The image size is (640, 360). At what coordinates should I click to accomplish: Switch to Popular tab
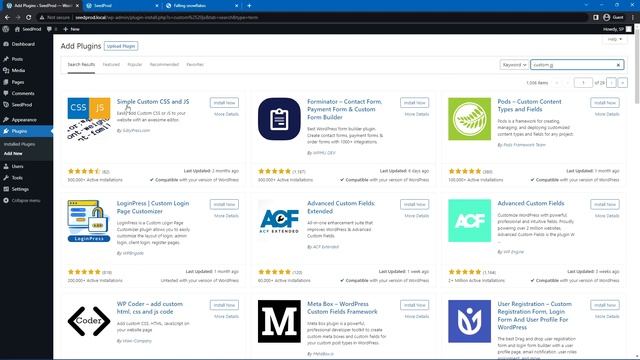[x=135, y=64]
